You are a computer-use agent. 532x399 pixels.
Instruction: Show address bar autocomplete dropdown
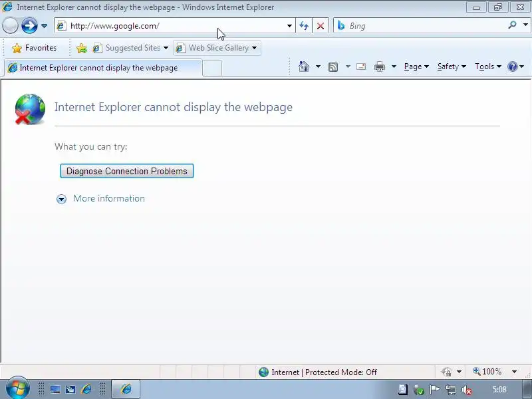tap(289, 26)
